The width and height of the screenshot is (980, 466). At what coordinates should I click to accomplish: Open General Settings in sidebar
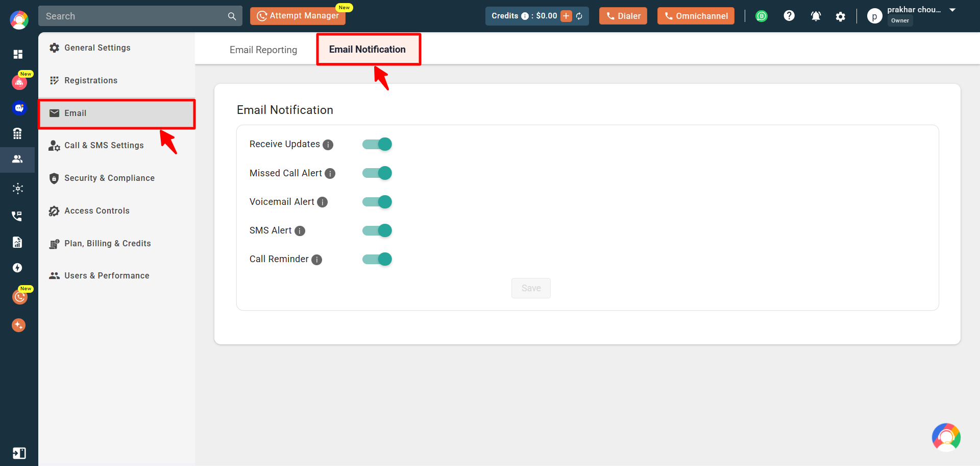[116, 48]
